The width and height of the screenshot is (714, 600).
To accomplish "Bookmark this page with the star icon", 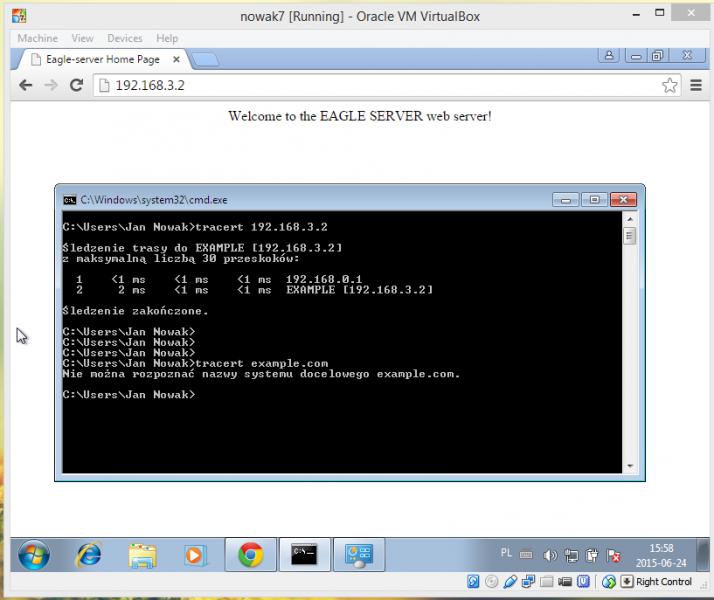I will coord(670,86).
